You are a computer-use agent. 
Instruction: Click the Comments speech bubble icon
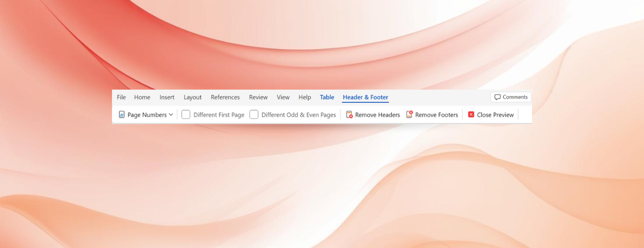tap(497, 97)
